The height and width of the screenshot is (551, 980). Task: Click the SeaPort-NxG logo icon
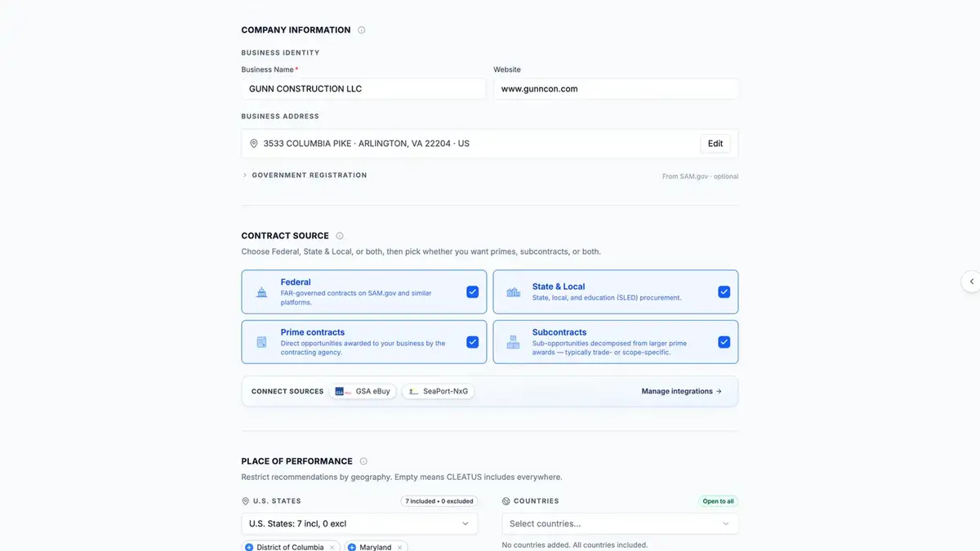click(x=414, y=392)
